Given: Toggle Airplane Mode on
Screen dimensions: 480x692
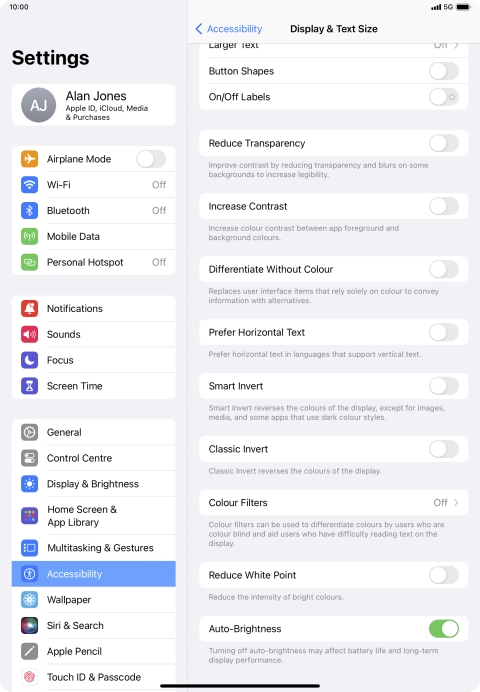Looking at the screenshot, I should tap(151, 159).
